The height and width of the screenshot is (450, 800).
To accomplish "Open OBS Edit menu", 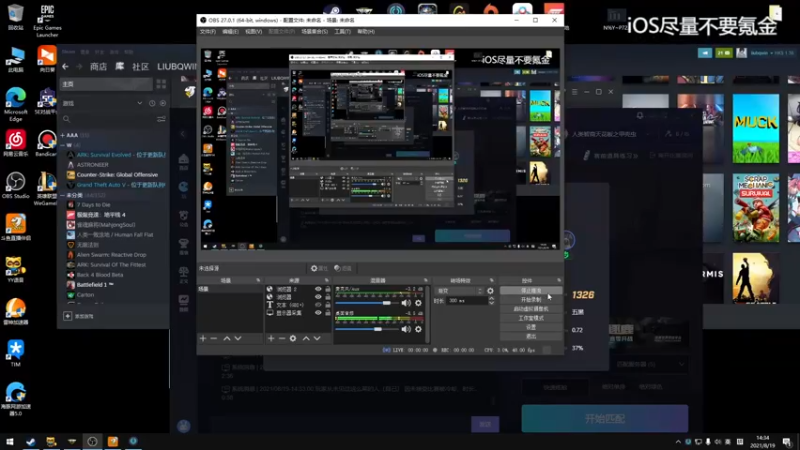I will tap(230, 32).
